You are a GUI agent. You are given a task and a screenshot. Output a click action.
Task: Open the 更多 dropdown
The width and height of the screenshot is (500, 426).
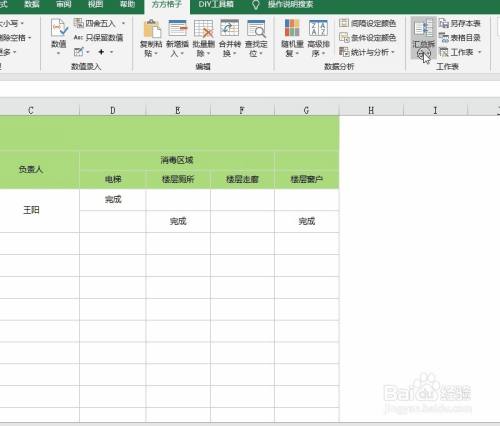tap(8, 52)
